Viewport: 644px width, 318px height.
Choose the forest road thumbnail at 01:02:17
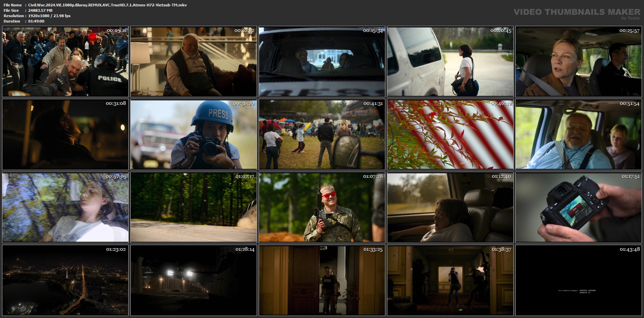tap(194, 208)
